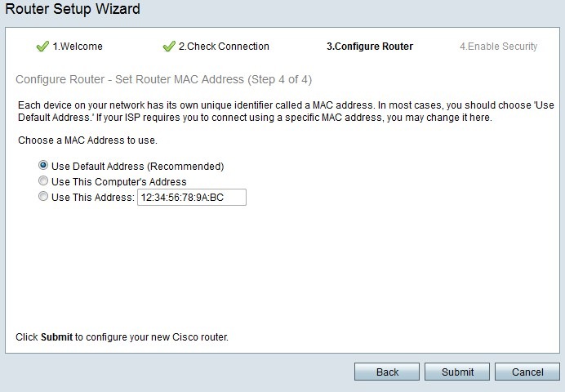Click the 'Use This Computer's Address' label text
This screenshot has width=565, height=392.
pos(118,181)
